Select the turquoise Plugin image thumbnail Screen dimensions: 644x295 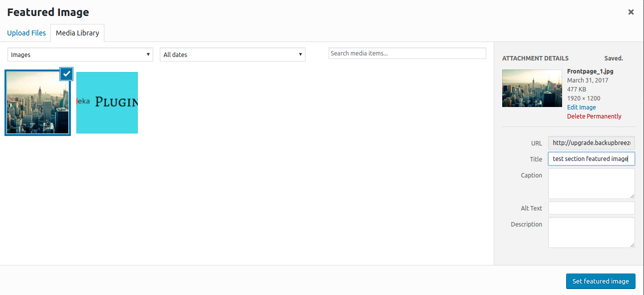point(107,102)
